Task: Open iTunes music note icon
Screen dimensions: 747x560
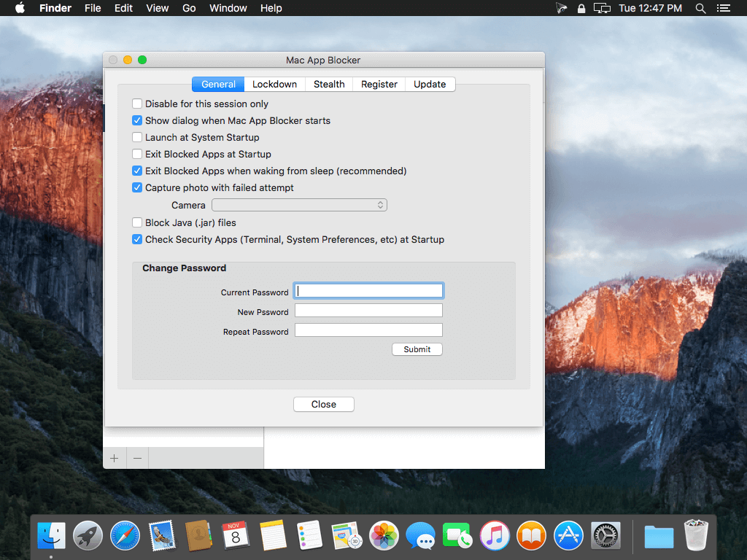Action: [x=495, y=535]
